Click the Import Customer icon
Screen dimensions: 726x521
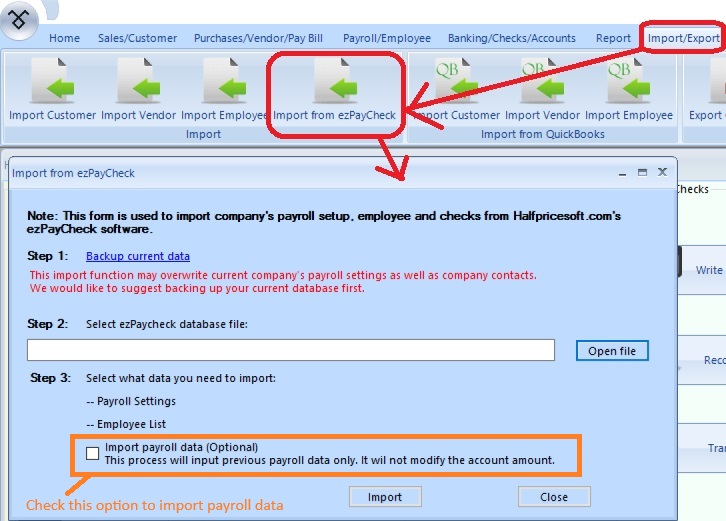coord(52,82)
